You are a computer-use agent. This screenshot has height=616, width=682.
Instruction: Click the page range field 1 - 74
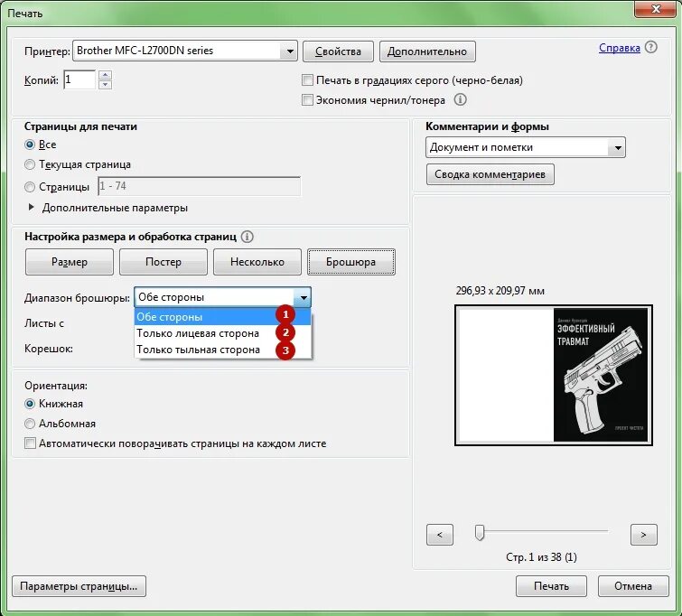(200, 186)
